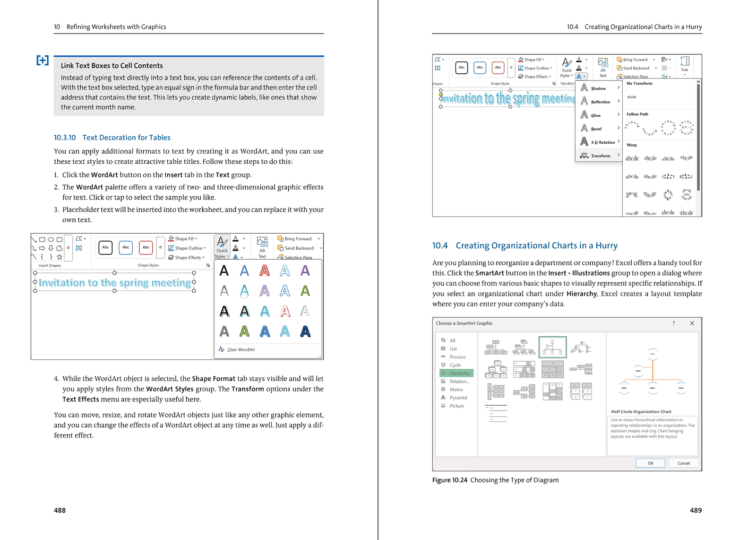756x540 pixels.
Task: Open Shape Outline dropdown beside Insert Shapes gallery
Action: click(187, 248)
